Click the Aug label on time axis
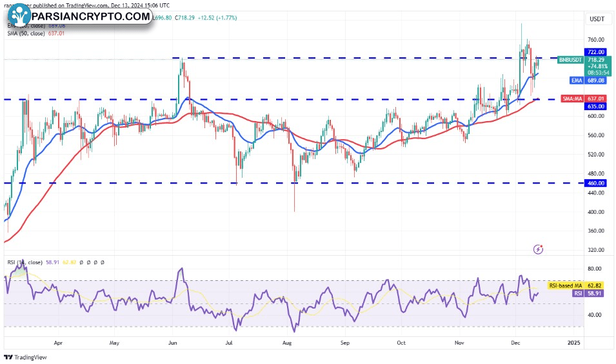This screenshot has width=616, height=364. pos(287,343)
